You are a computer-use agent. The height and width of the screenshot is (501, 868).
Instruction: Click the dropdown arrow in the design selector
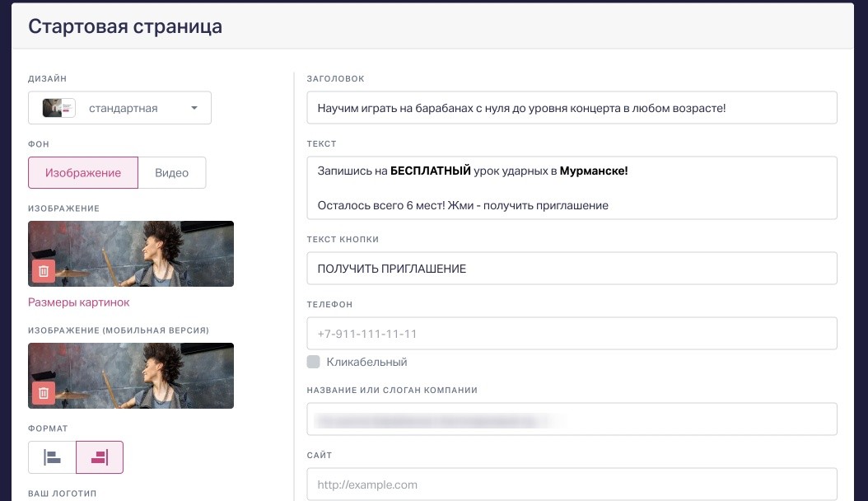pyautogui.click(x=194, y=108)
